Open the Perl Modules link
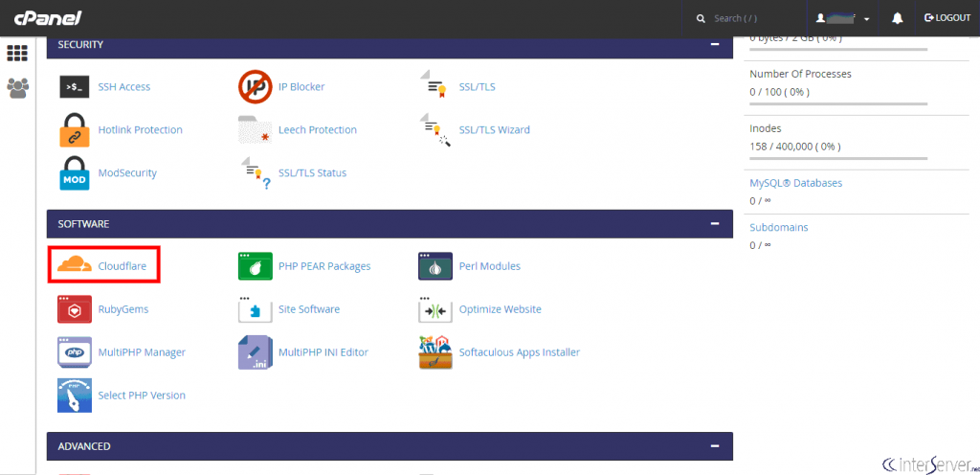Viewport: 980px width, 475px height. (490, 266)
